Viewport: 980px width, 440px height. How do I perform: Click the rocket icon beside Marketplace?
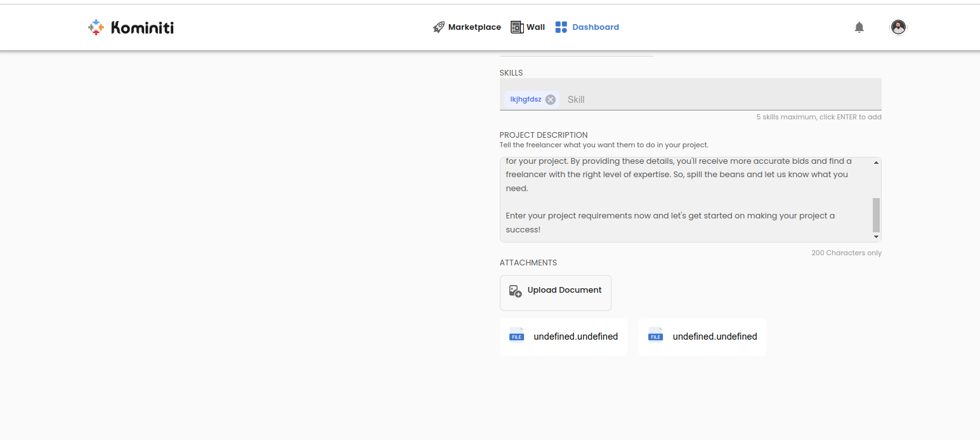pyautogui.click(x=438, y=27)
